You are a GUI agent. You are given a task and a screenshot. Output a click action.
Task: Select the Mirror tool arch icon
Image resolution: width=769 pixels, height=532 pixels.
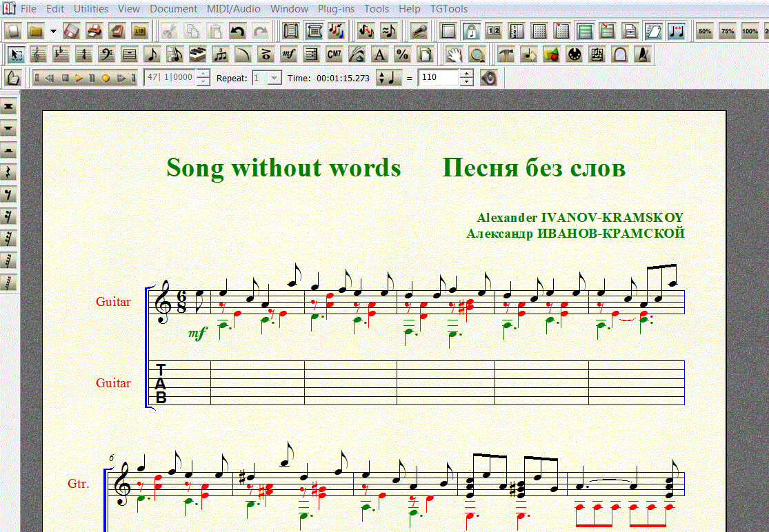(x=620, y=54)
